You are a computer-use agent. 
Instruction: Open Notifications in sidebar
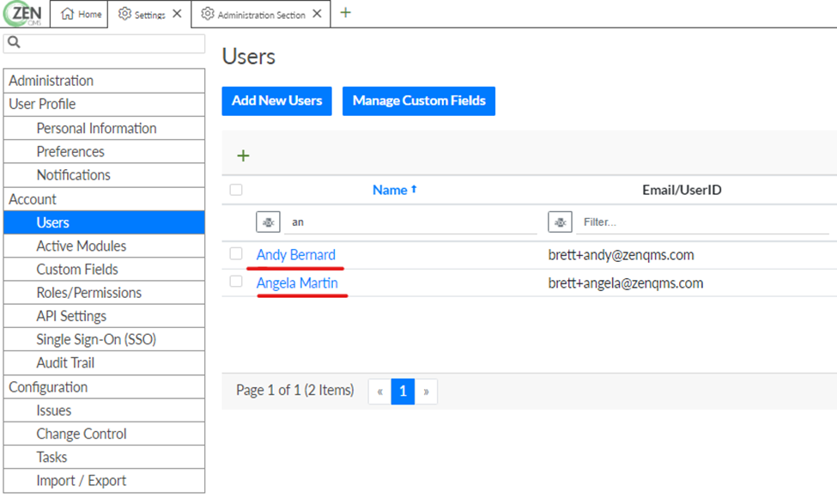[x=104, y=175]
